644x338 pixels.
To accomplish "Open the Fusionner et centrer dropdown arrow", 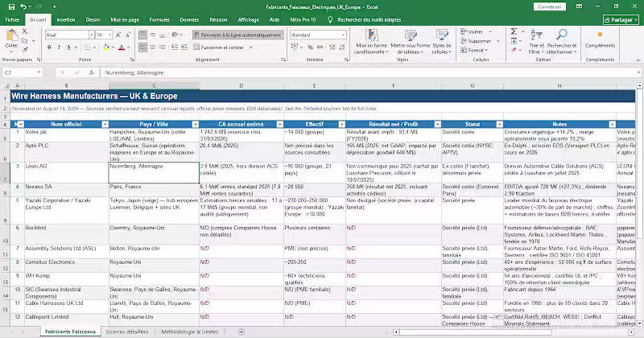I will pos(251,47).
